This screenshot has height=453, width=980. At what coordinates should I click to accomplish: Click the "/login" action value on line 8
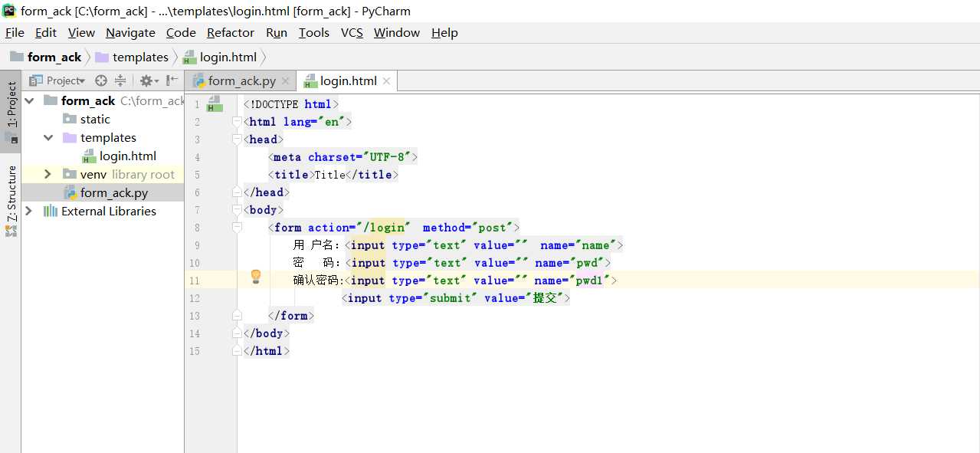(384, 228)
